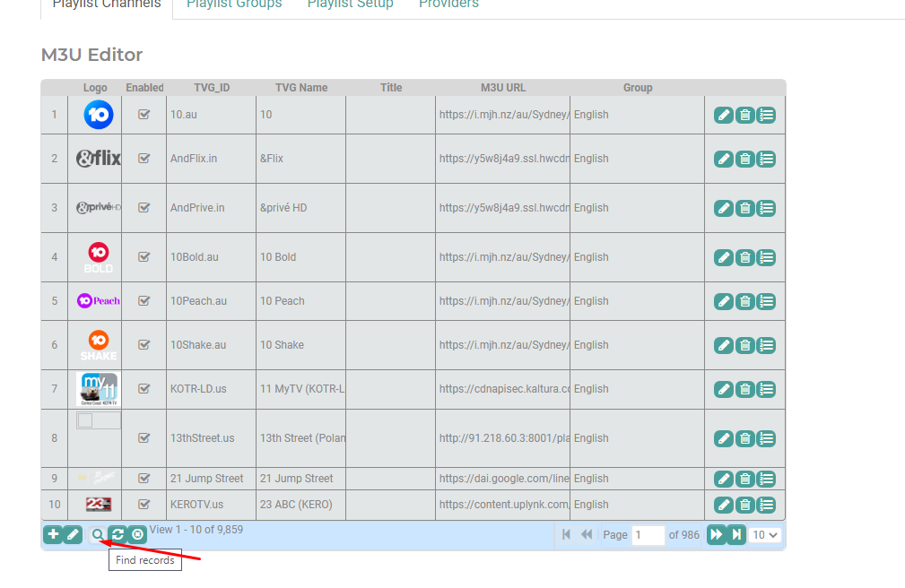The width and height of the screenshot is (905, 588).
Task: Open list icon for KEROTV.us row
Action: (x=767, y=505)
